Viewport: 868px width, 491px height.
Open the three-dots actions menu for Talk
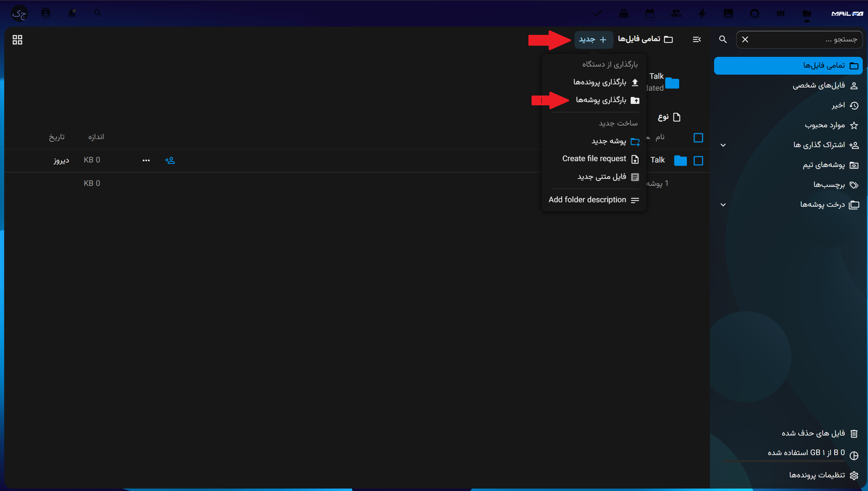pos(146,160)
